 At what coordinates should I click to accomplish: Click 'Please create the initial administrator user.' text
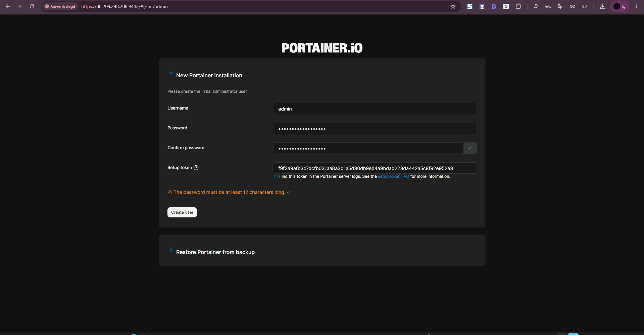(207, 91)
